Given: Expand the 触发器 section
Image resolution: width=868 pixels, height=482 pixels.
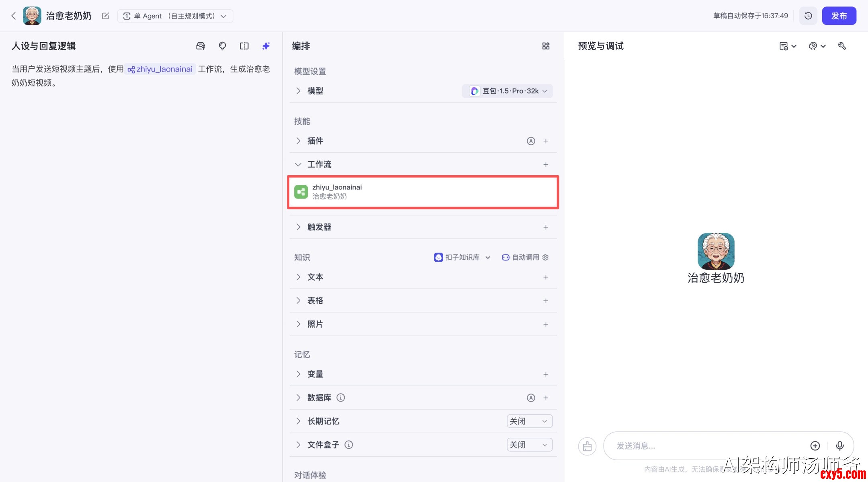Looking at the screenshot, I should [x=298, y=227].
